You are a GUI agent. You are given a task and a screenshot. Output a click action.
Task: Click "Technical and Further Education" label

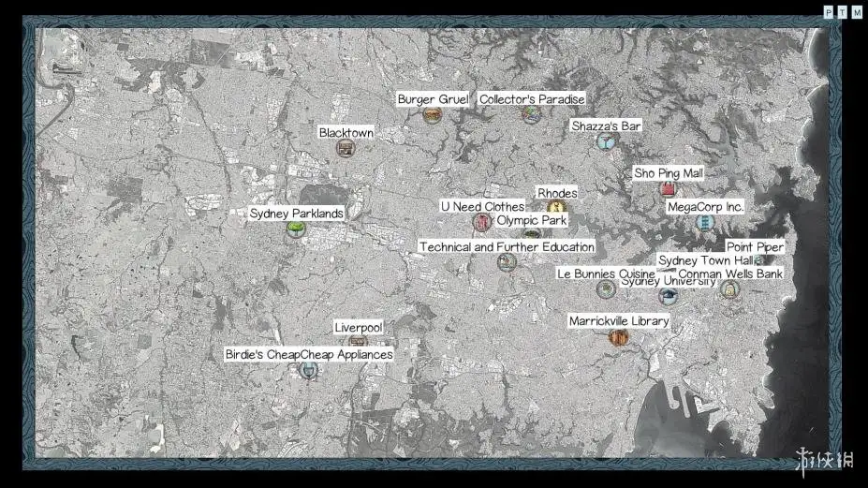507,246
